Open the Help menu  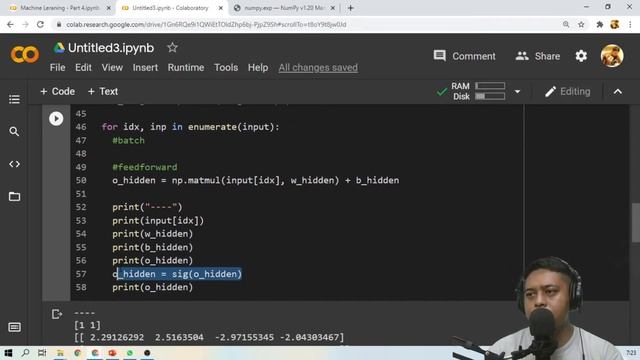[258, 68]
